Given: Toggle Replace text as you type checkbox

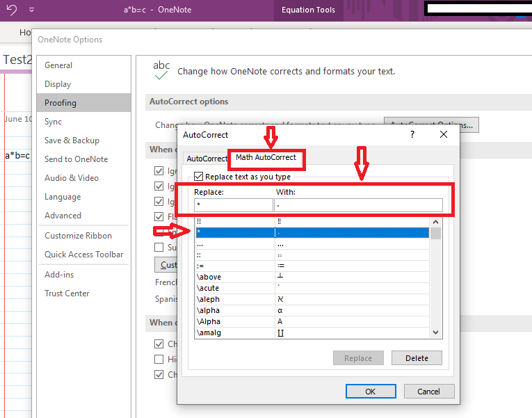Looking at the screenshot, I should pyautogui.click(x=198, y=177).
